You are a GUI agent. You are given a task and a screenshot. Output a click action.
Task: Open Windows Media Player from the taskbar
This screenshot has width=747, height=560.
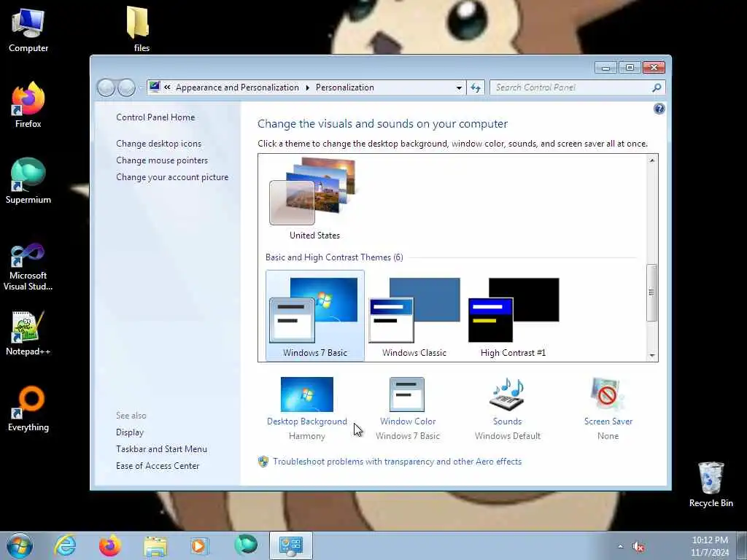pyautogui.click(x=199, y=545)
